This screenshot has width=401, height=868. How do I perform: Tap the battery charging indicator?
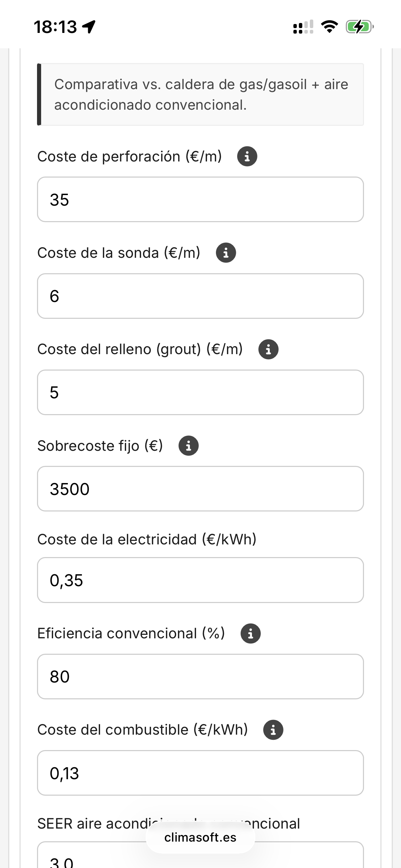(359, 27)
